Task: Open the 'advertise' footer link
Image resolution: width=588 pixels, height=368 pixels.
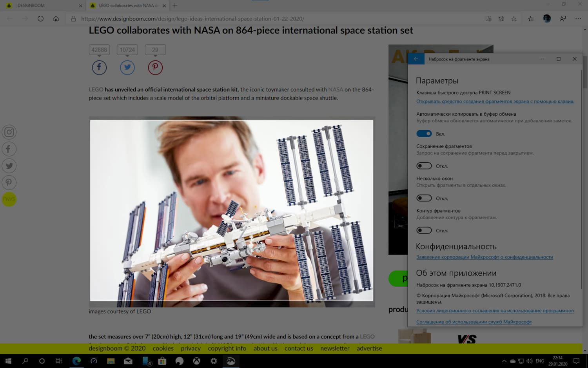Action: [369, 348]
